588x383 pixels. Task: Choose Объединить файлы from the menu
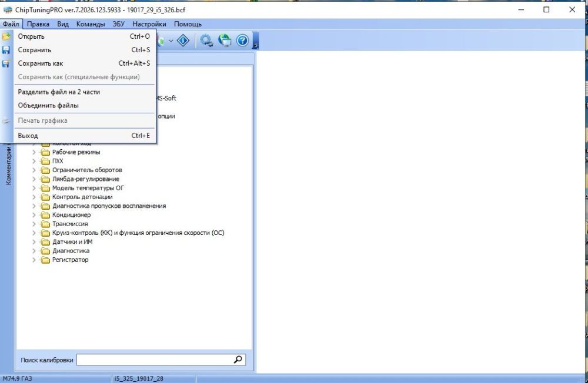tap(84, 105)
